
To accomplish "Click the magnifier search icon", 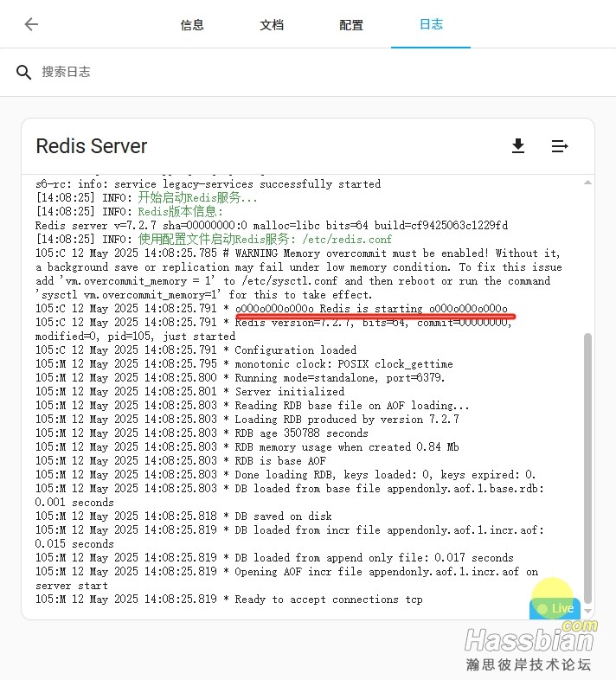I will (x=24, y=72).
